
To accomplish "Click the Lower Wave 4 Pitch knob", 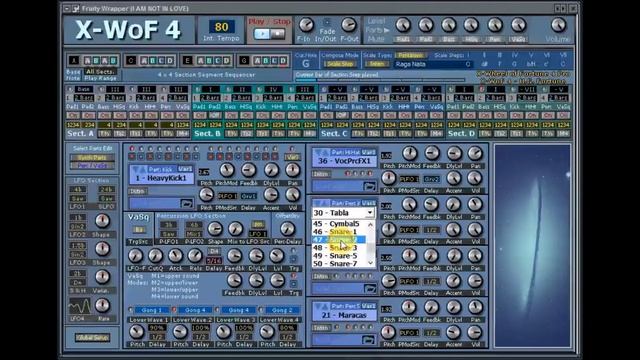I will [x=267, y=332].
